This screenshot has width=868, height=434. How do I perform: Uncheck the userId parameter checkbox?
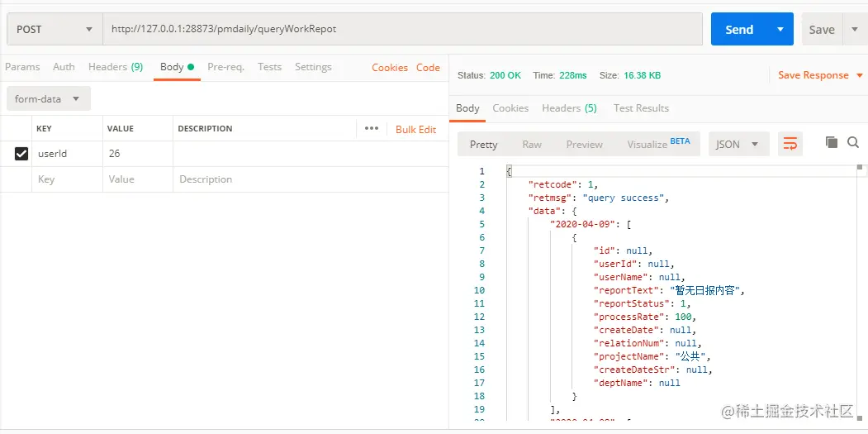tap(21, 154)
